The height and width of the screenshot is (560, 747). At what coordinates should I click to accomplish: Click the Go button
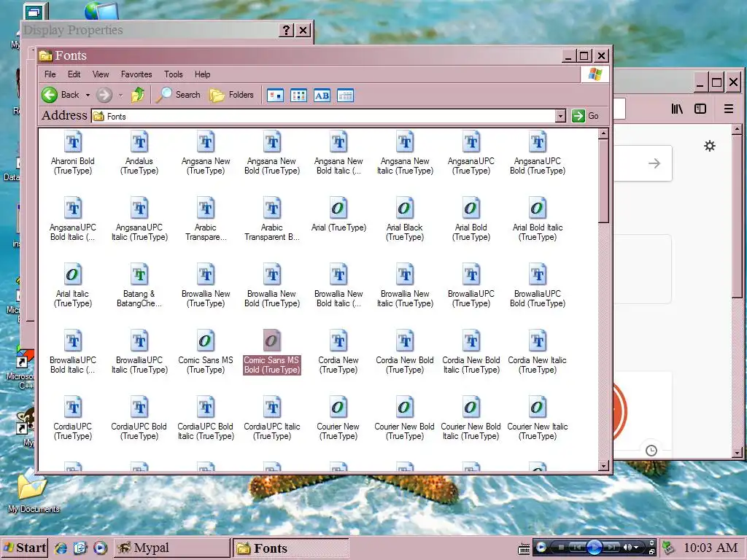586,116
